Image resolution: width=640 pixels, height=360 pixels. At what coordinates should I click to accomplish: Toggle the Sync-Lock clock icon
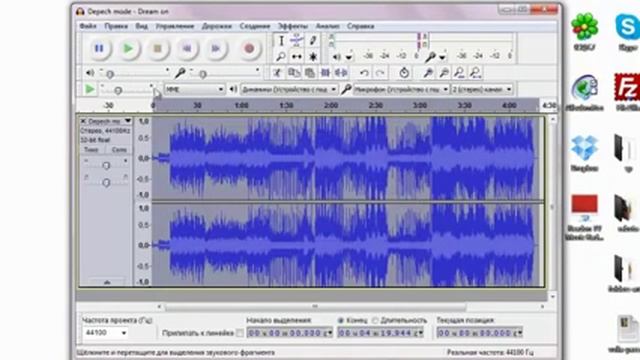[404, 73]
